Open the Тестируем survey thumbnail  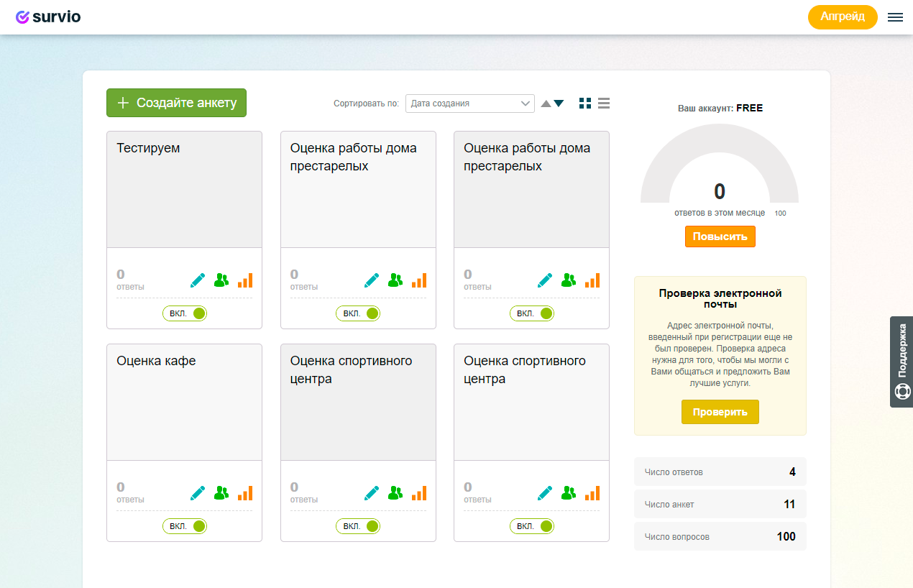[x=184, y=190]
